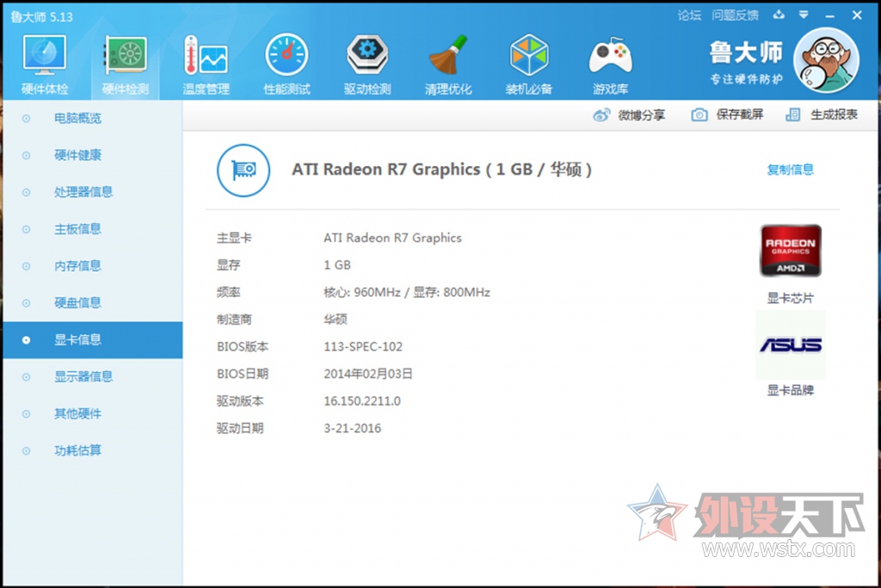Screen dimensions: 881x588
Task: Click the 显卡品牌 caption
Action: [790, 390]
